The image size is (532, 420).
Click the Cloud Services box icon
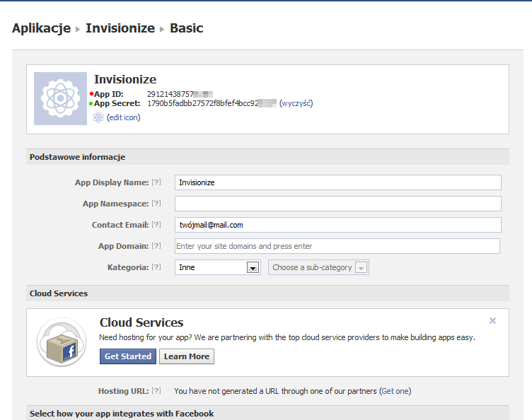[x=62, y=342]
